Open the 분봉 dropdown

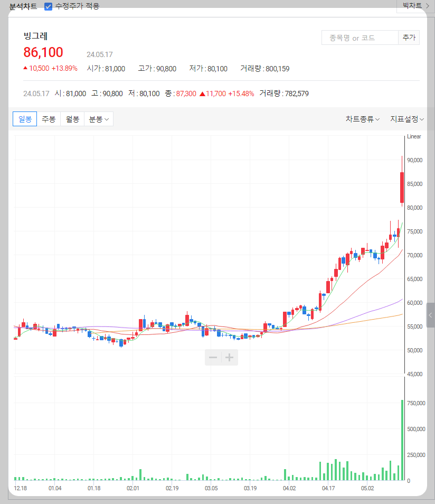[99, 119]
